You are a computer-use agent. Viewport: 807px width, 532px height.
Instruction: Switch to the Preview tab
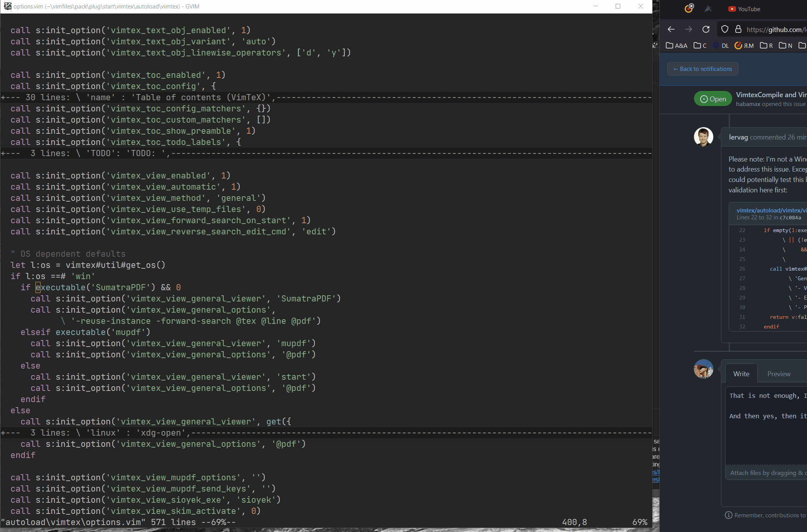click(779, 374)
